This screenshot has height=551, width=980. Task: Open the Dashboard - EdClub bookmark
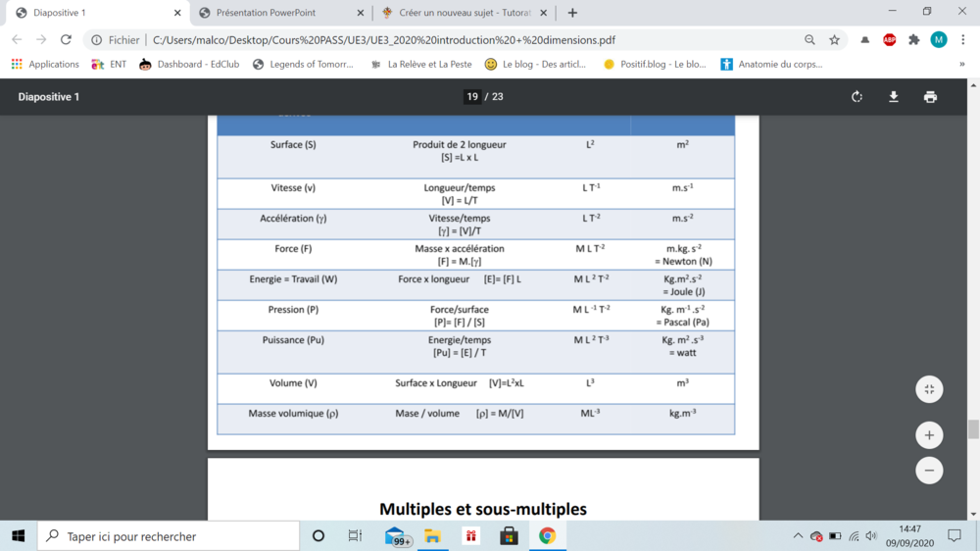tap(190, 65)
